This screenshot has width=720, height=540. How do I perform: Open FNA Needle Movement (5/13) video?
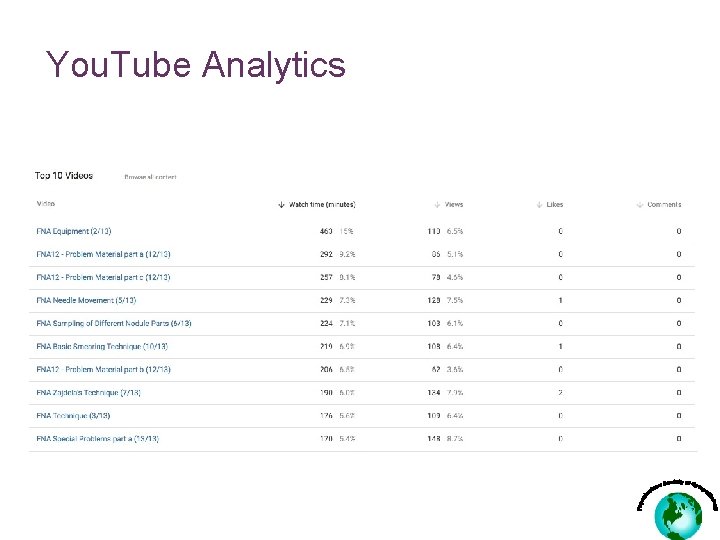[x=86, y=300]
